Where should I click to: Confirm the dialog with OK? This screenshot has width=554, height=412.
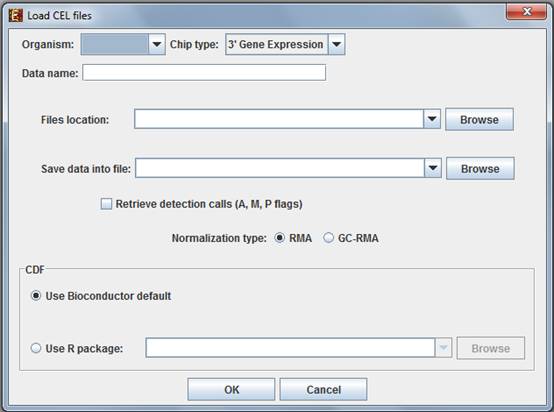[x=231, y=389]
